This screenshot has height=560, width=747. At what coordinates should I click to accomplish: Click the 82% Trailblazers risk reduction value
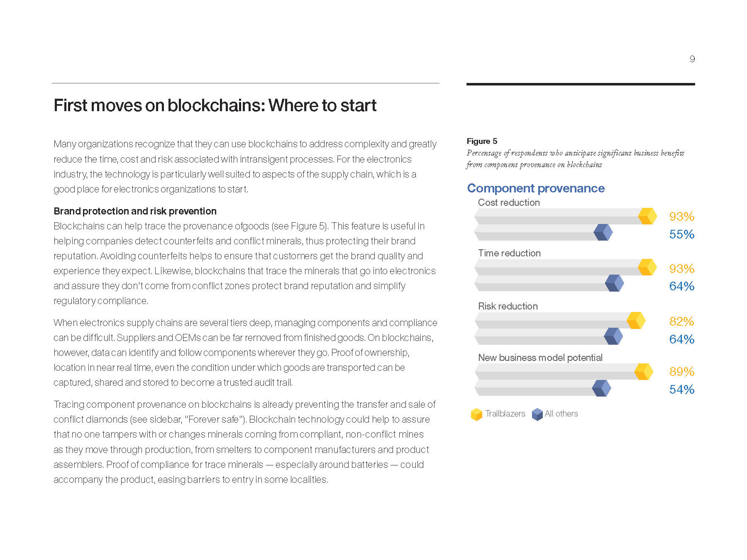pos(681,321)
